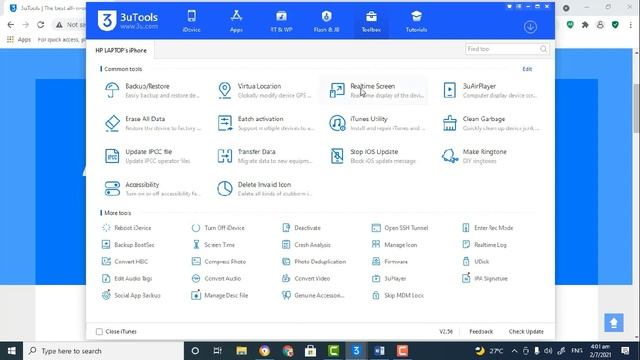Open Microsoft Word from taskbar

click(379, 351)
